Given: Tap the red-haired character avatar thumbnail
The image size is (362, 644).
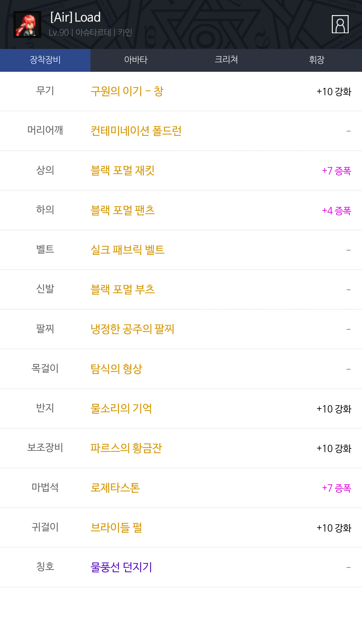Looking at the screenshot, I should pyautogui.click(x=27, y=24).
